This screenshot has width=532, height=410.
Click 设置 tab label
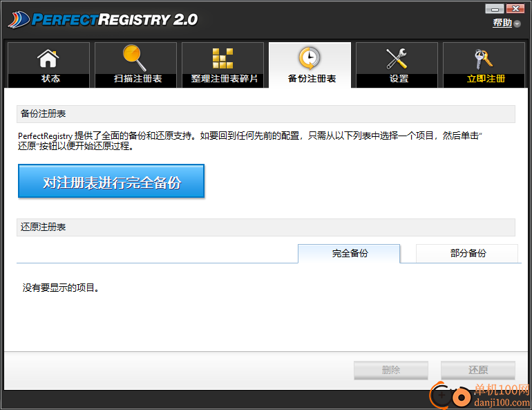pos(399,79)
